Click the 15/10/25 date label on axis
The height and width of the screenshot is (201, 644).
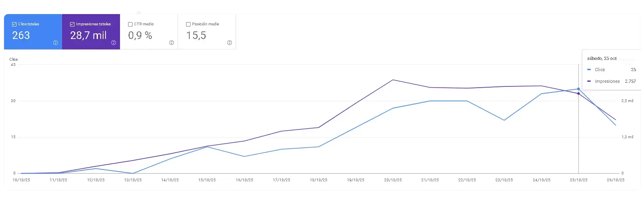(x=207, y=180)
